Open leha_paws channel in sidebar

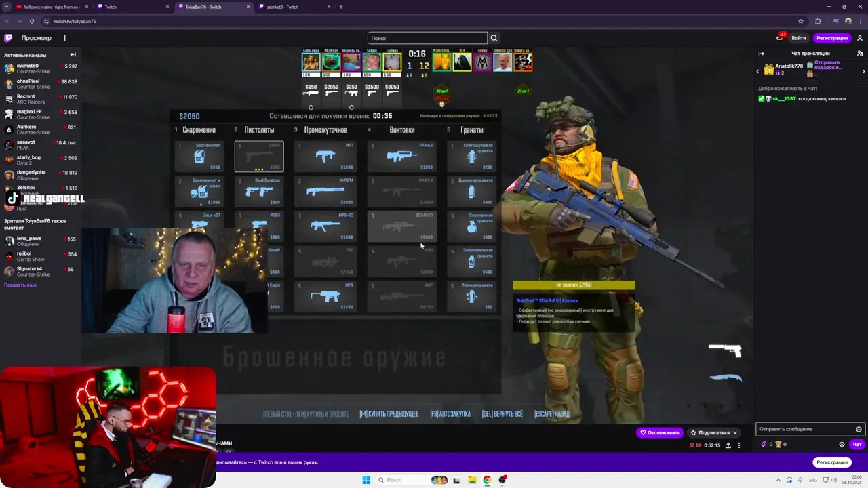(x=41, y=241)
